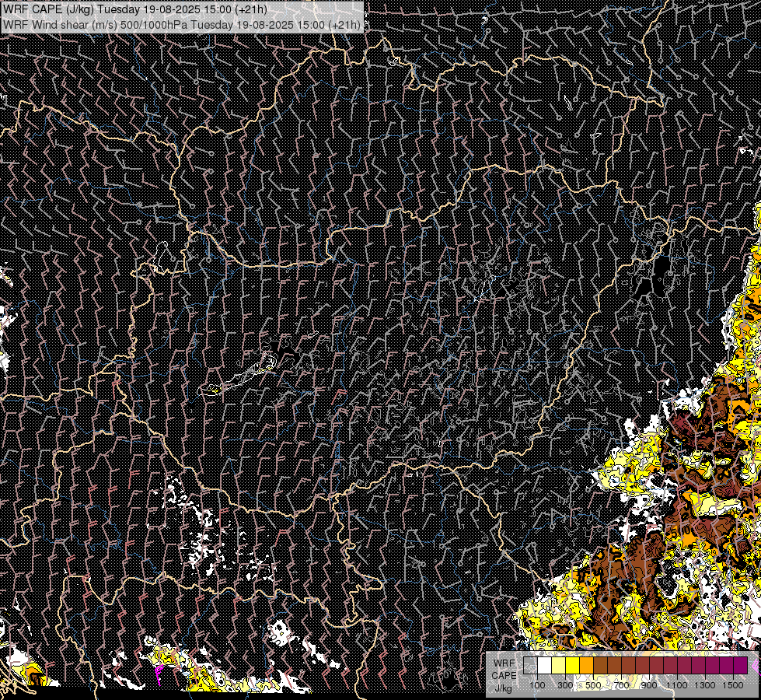The width and height of the screenshot is (761, 700).
Task: Select the pale yellow legend swatch
Action: pos(559,665)
